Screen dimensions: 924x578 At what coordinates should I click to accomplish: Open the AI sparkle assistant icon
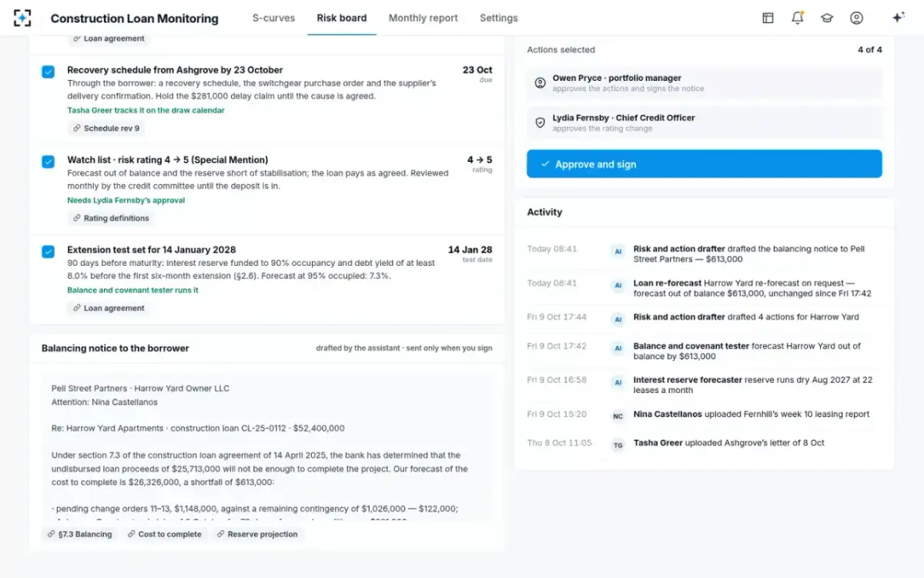pos(898,18)
